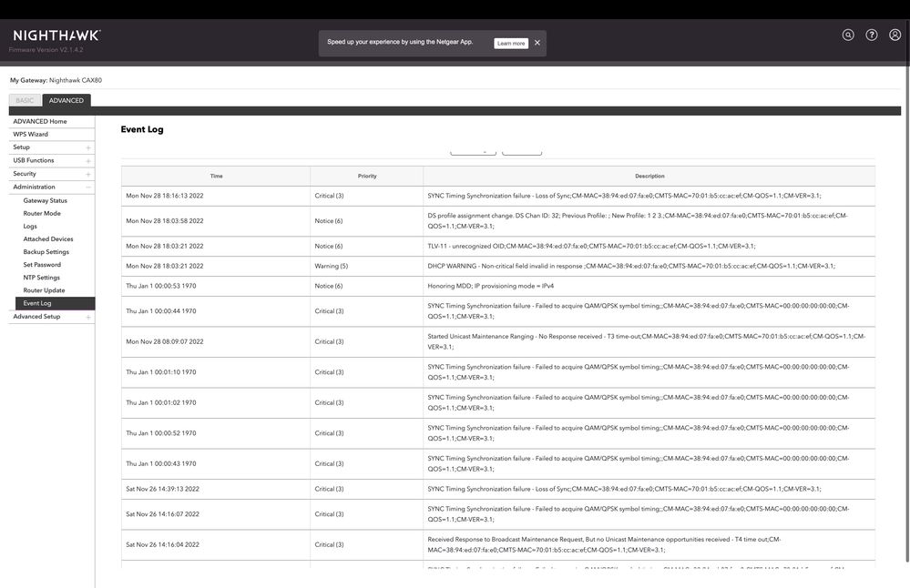This screenshot has height=588, width=910.
Task: Collapse the Administration section minus icon
Action: click(x=88, y=188)
